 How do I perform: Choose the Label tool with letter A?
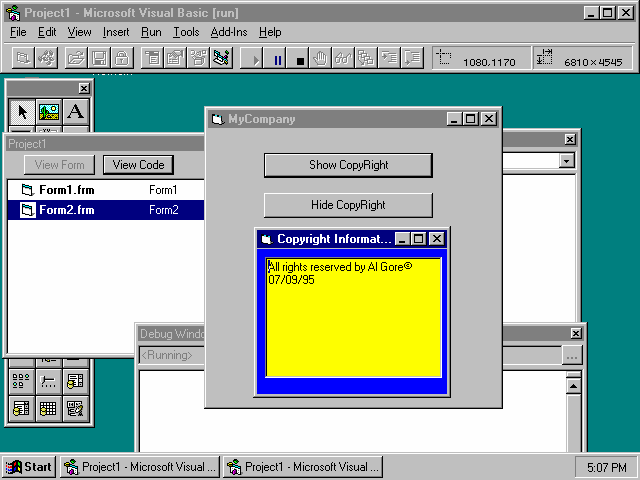(75, 111)
